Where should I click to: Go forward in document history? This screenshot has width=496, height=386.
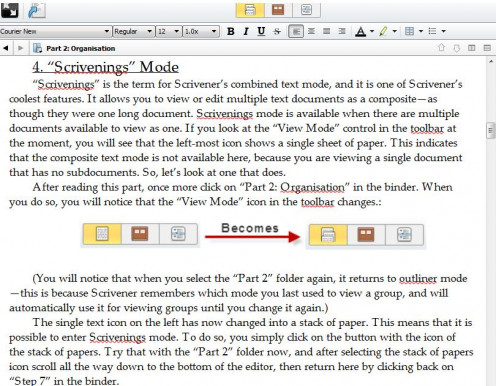21,48
